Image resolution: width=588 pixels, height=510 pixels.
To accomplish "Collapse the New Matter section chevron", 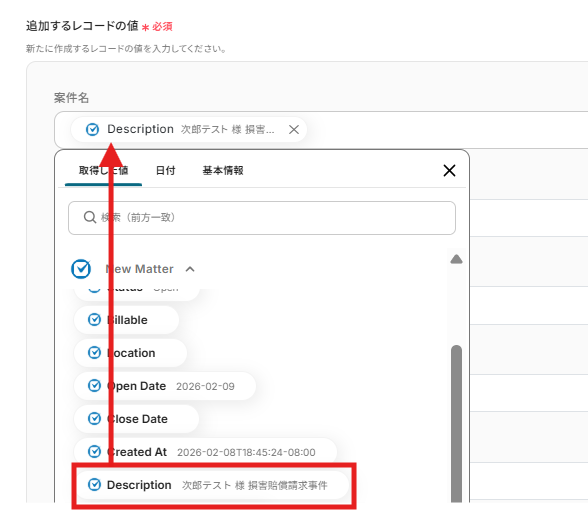I will [x=190, y=269].
